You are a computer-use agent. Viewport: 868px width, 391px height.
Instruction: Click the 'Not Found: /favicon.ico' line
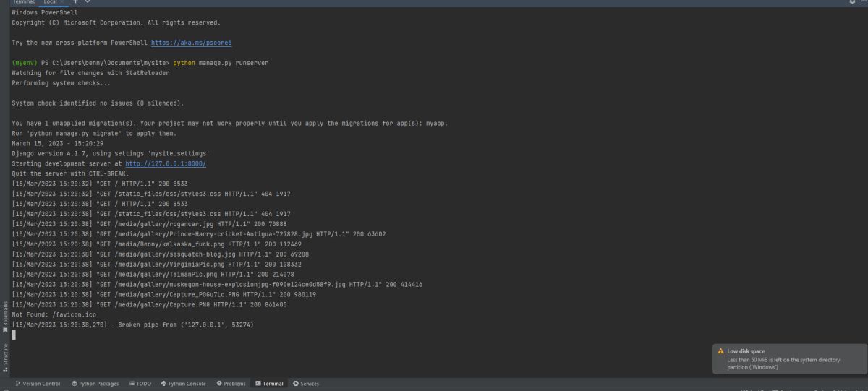[x=54, y=315]
